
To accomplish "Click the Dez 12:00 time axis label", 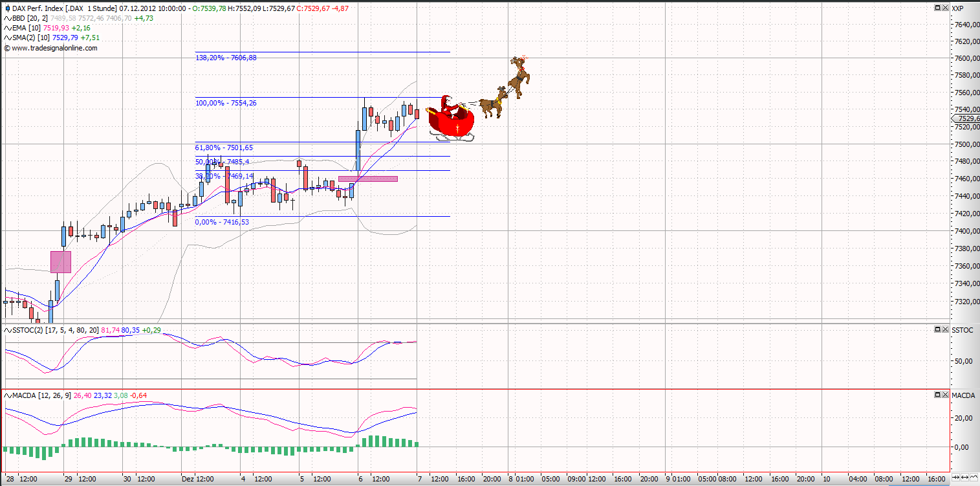I will point(197,480).
